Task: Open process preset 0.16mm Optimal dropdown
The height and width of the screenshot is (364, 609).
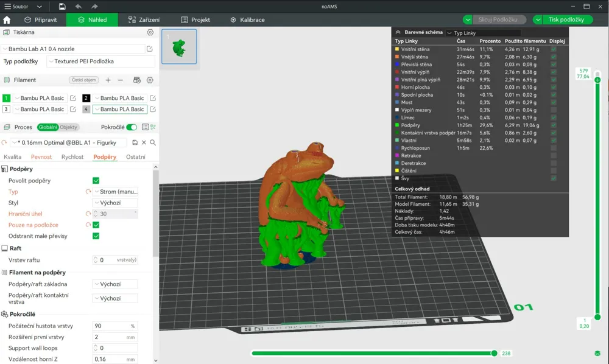Action: click(x=68, y=142)
